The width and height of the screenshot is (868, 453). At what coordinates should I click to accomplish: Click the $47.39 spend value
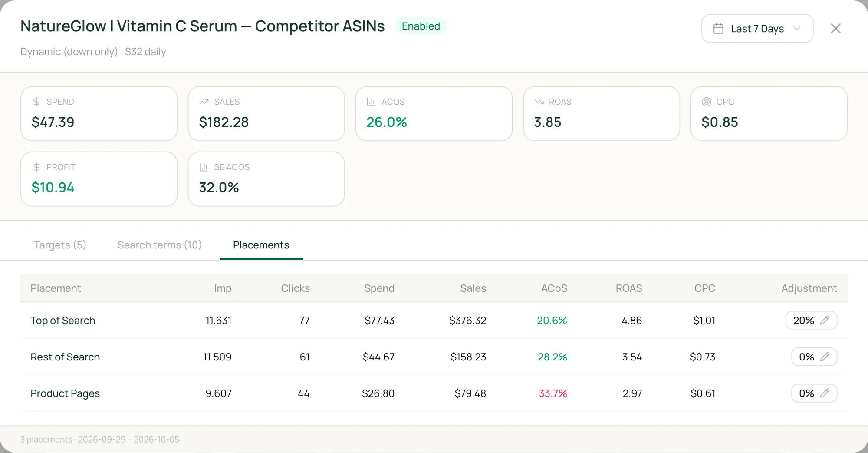click(x=53, y=122)
